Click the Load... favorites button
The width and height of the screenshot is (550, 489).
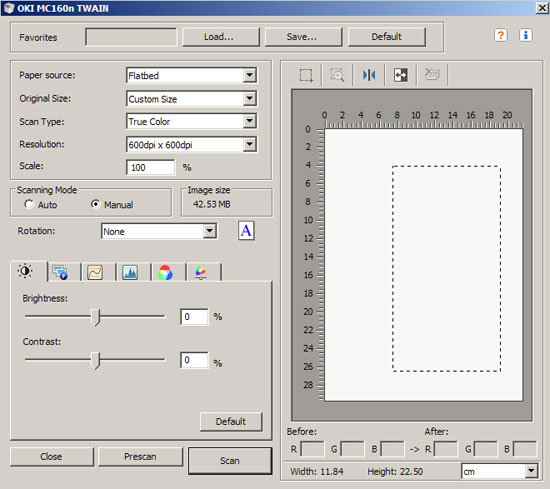221,37
